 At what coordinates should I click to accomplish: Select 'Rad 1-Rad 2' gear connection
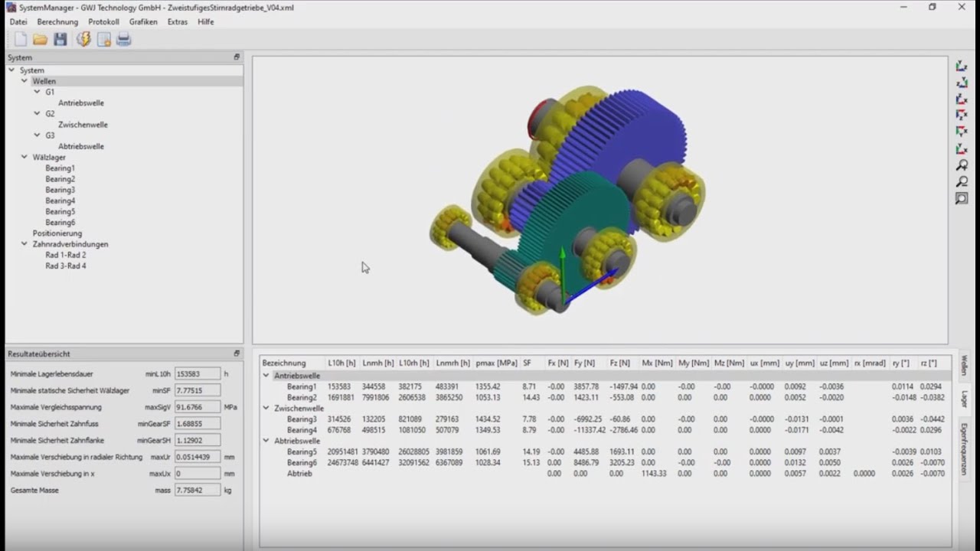point(66,255)
